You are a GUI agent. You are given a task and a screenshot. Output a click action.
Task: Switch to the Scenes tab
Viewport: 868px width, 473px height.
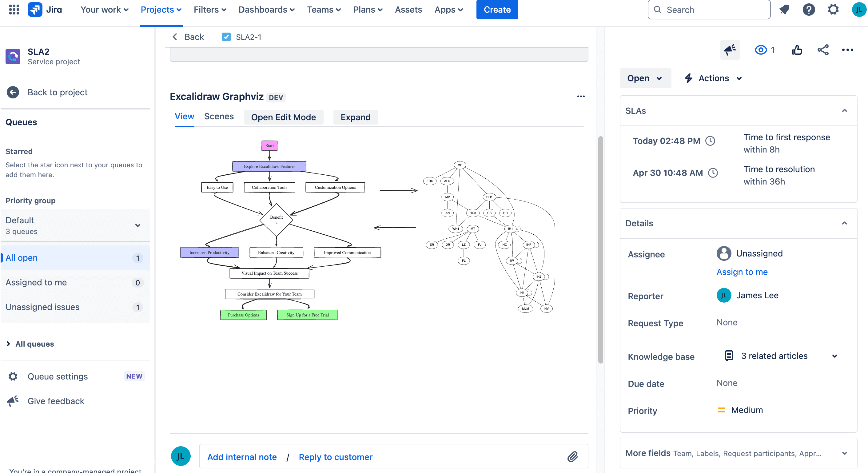tap(219, 117)
